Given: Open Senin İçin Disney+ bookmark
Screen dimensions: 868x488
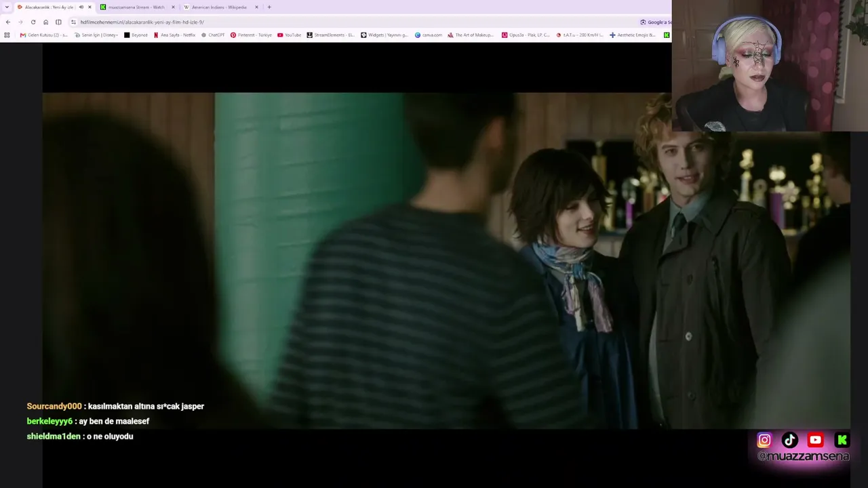Looking at the screenshot, I should point(96,35).
